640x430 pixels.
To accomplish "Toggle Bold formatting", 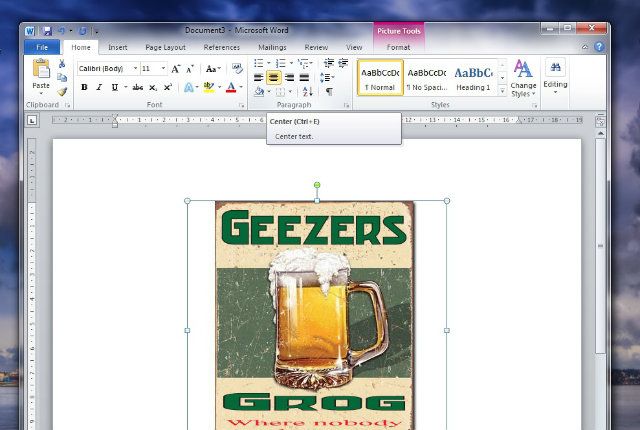I will click(x=84, y=87).
